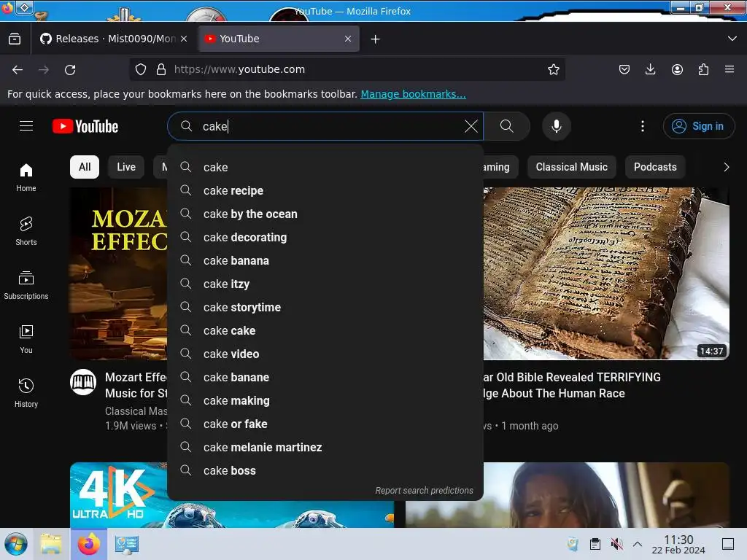747x560 pixels.
Task: Save page to Pocket
Action: click(624, 69)
